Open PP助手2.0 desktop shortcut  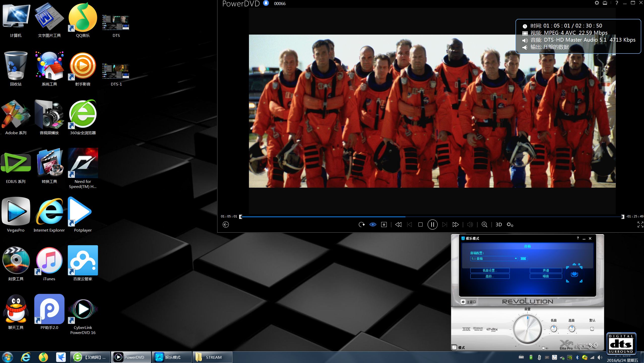(x=49, y=312)
